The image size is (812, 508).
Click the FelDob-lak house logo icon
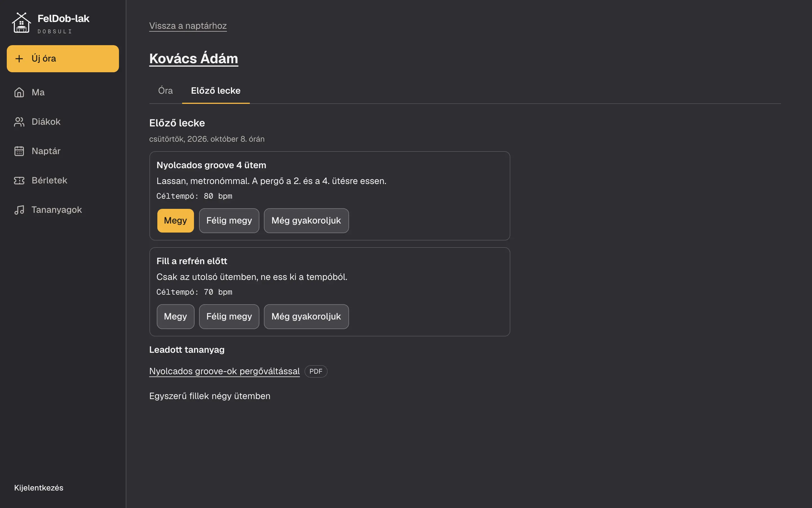21,23
